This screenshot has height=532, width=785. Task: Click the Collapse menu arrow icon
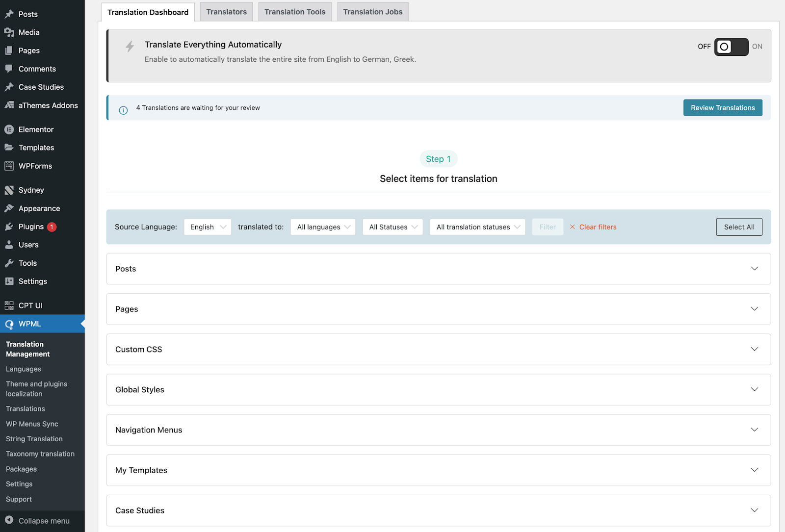(x=9, y=520)
